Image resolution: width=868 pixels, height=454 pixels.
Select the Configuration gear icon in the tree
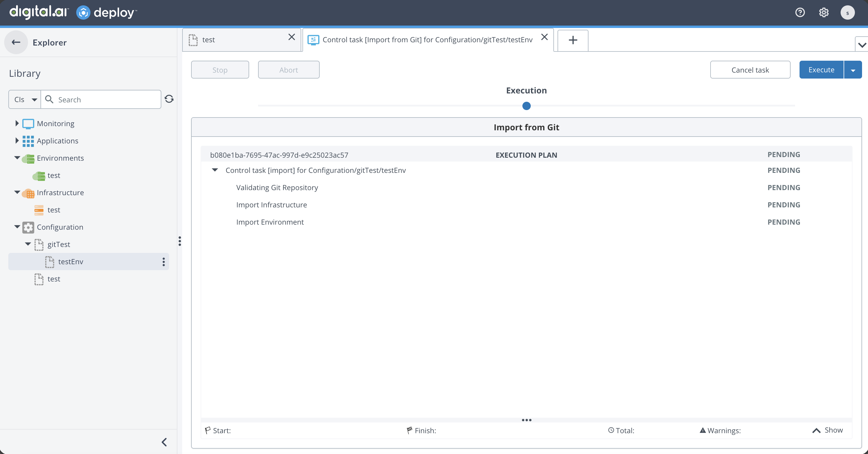tap(28, 227)
